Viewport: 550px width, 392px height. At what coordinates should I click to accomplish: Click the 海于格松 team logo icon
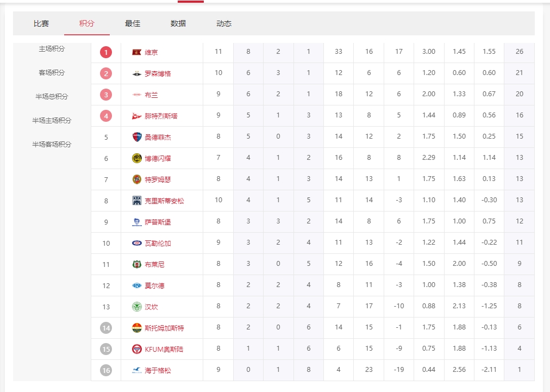pyautogui.click(x=136, y=370)
